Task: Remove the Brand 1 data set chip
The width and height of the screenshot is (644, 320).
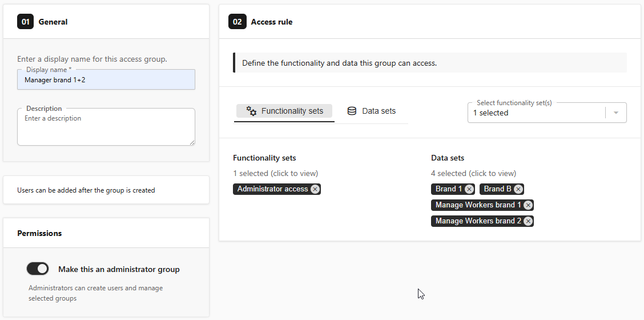Action: [469, 189]
